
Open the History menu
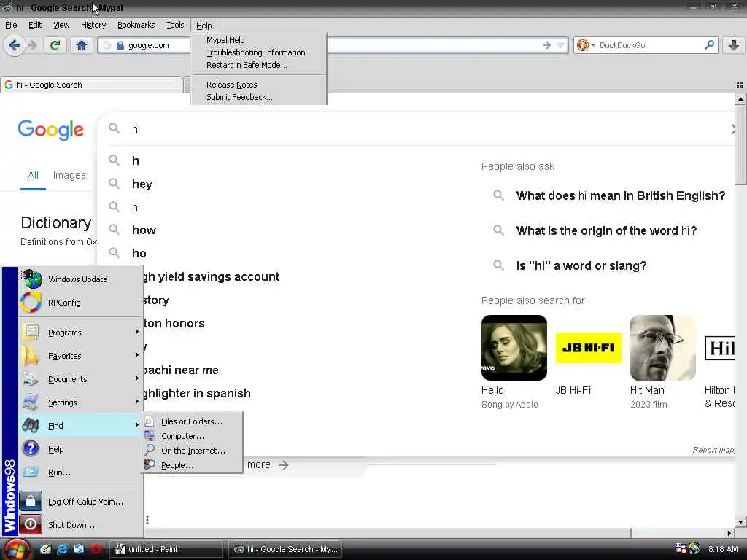(93, 25)
